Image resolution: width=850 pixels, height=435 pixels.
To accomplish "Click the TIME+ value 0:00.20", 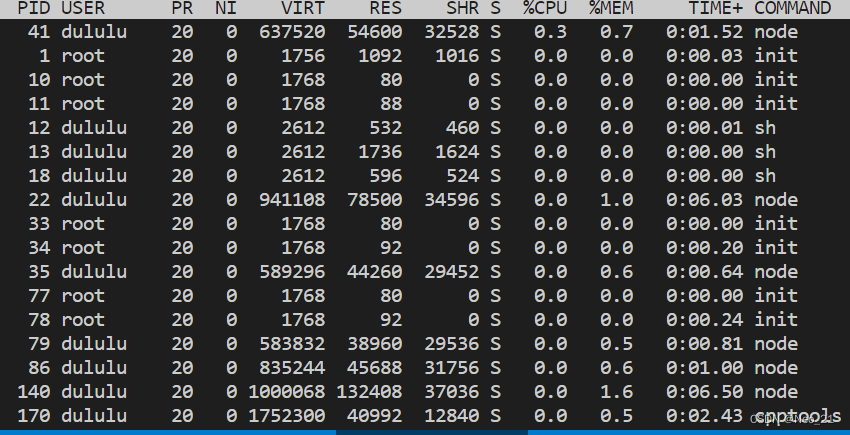I will tap(704, 247).
